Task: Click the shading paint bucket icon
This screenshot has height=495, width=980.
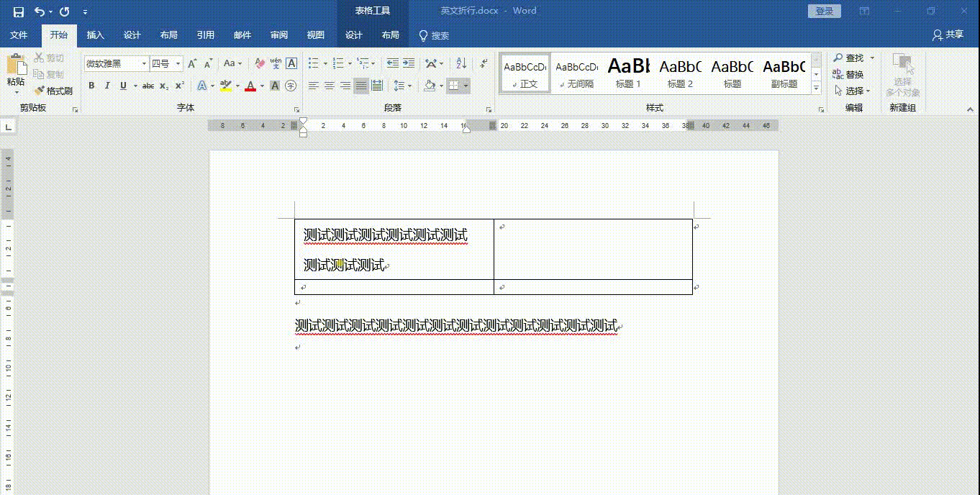Action: click(x=430, y=86)
